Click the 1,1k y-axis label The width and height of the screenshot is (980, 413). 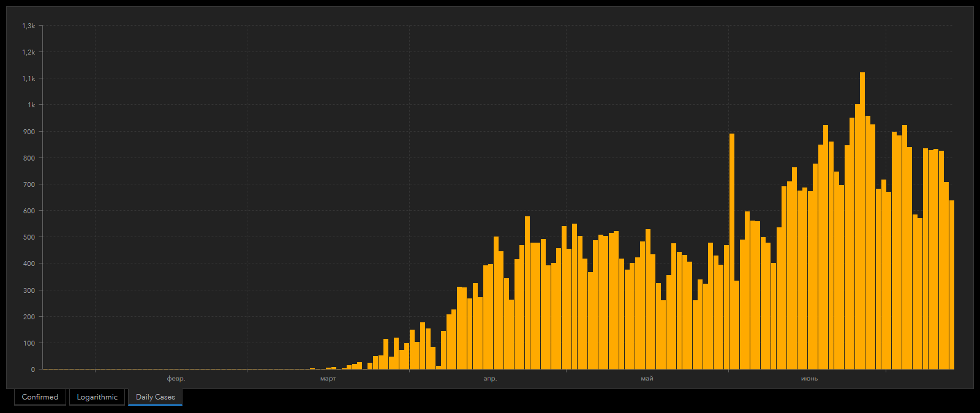pyautogui.click(x=29, y=78)
